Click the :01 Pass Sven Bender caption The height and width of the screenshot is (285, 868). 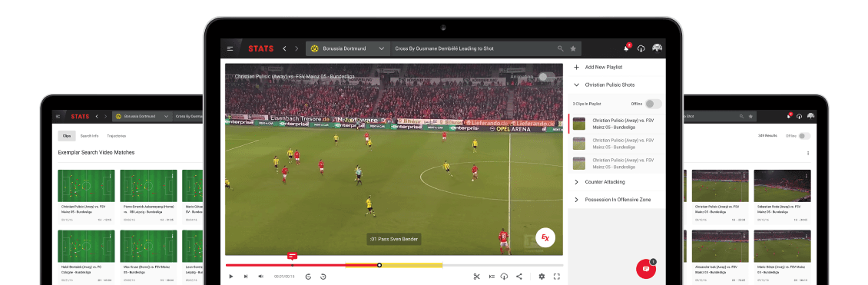click(x=393, y=239)
